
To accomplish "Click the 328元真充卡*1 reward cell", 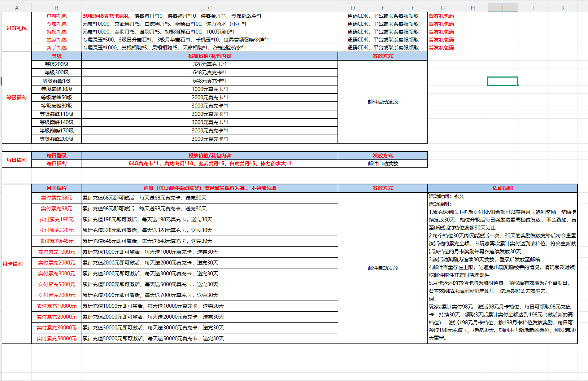I will click(210, 64).
